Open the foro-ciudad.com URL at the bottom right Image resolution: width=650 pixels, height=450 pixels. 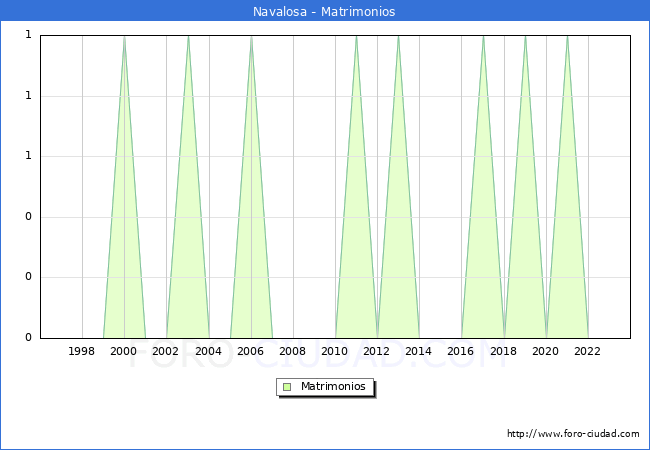click(x=573, y=434)
